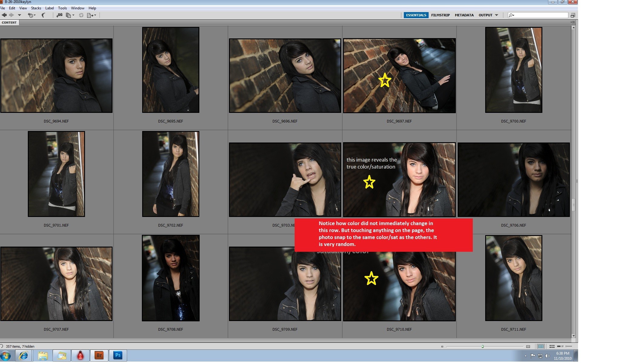Click the smaller thumbnail size icon
The width and height of the screenshot is (644, 364).
tap(442, 346)
